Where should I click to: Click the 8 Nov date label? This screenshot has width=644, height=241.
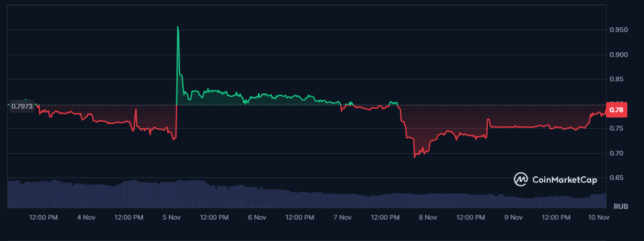coord(428,218)
